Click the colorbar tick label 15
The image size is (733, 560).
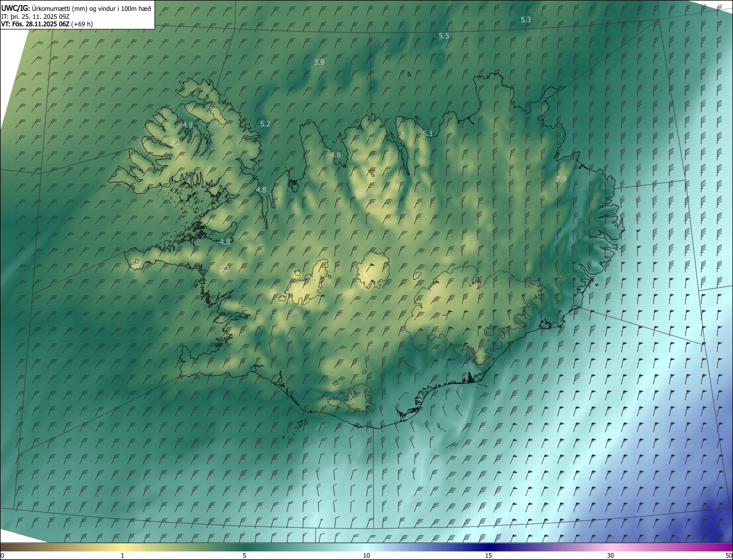pyautogui.click(x=488, y=555)
